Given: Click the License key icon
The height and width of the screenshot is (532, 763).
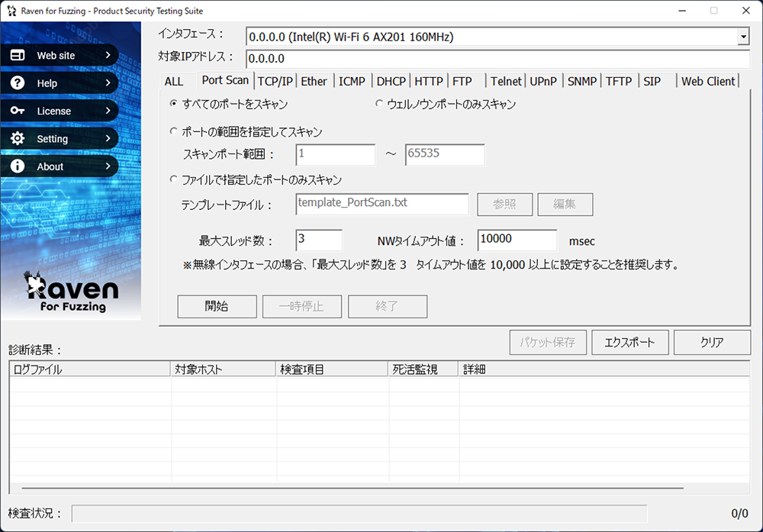Looking at the screenshot, I should [x=18, y=111].
